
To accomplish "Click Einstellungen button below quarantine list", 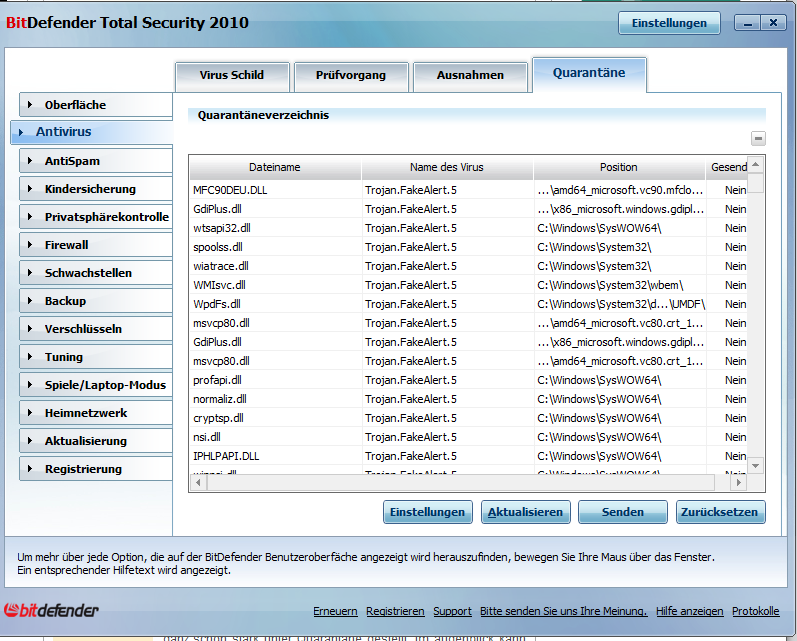I will 427,512.
